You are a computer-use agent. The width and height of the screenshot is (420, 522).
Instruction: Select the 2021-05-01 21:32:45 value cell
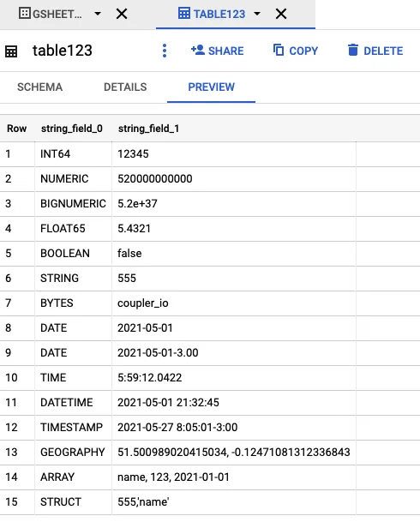click(234, 403)
